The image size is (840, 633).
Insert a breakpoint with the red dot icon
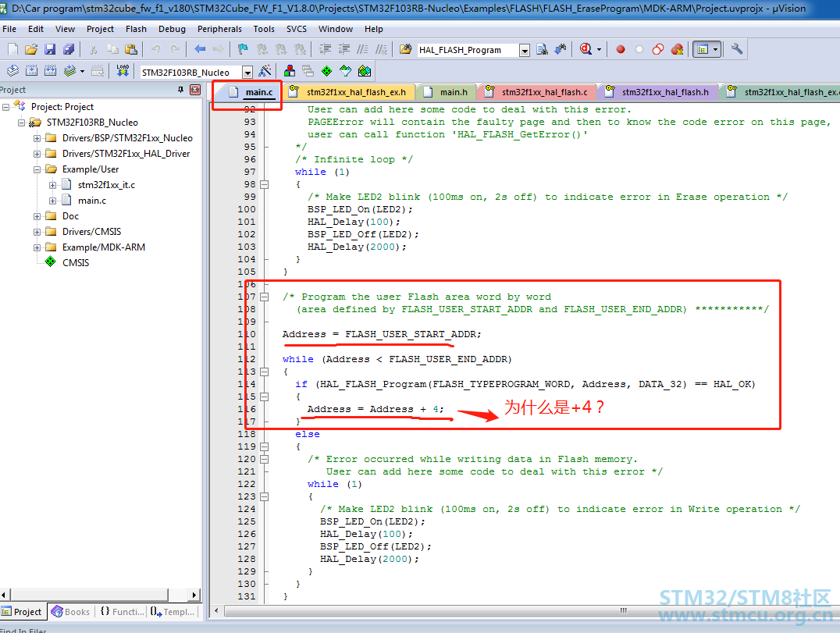[x=621, y=49]
